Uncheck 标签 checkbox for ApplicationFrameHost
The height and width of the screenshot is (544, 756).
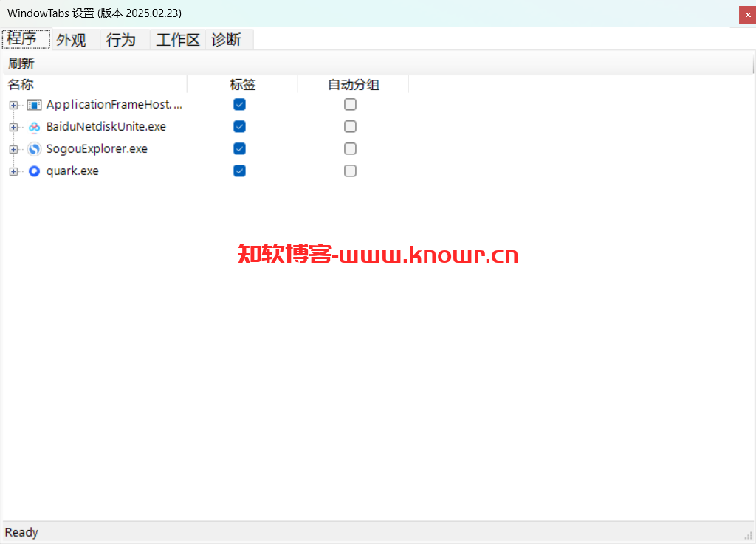pos(240,105)
